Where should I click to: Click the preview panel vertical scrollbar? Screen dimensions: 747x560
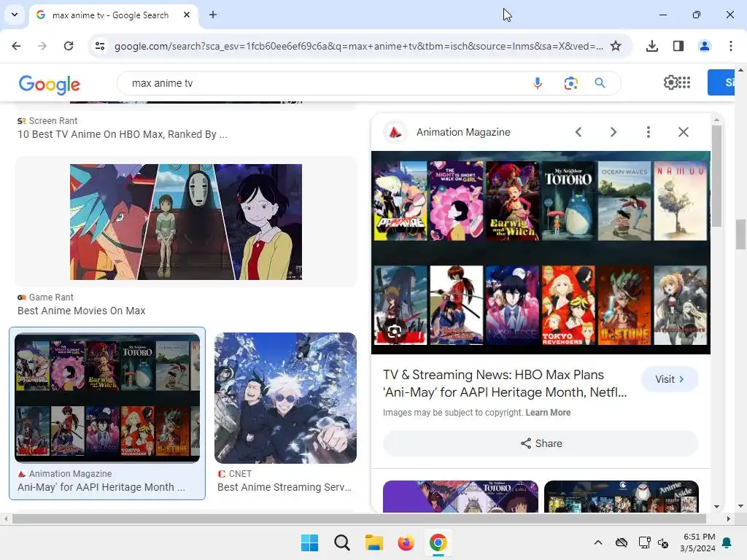pyautogui.click(x=716, y=176)
